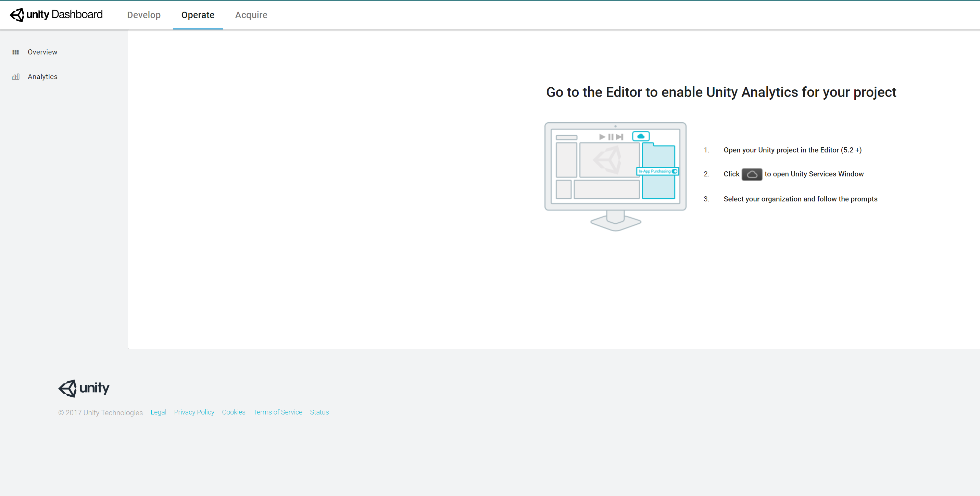Viewport: 980px width, 496px height.
Task: Open the Acquire tab
Action: tap(251, 15)
